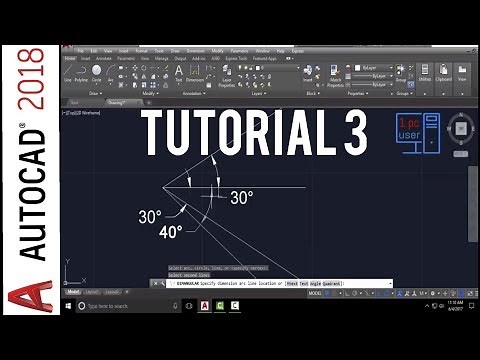This screenshot has width=480, height=360.
Task: Click the white layer color swatch
Action: (258, 68)
